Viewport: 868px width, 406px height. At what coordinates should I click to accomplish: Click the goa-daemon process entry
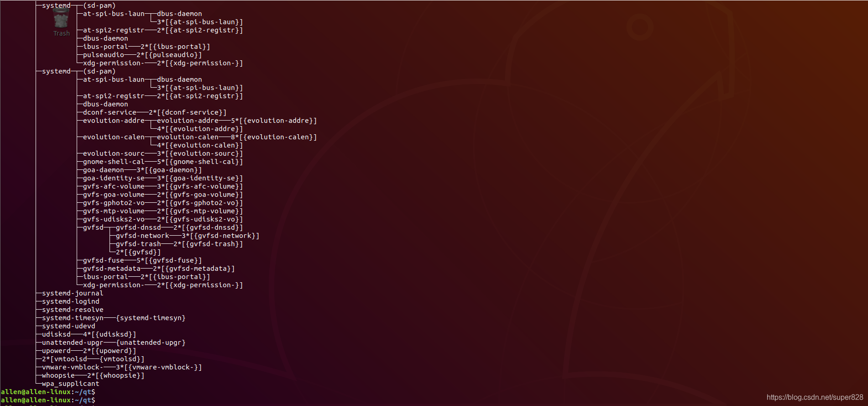tap(104, 170)
